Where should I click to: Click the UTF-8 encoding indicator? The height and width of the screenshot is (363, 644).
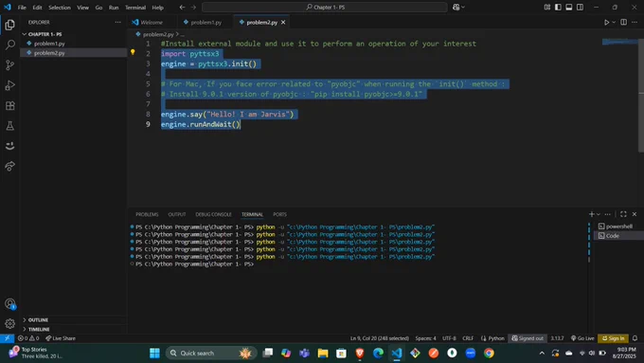click(x=449, y=338)
